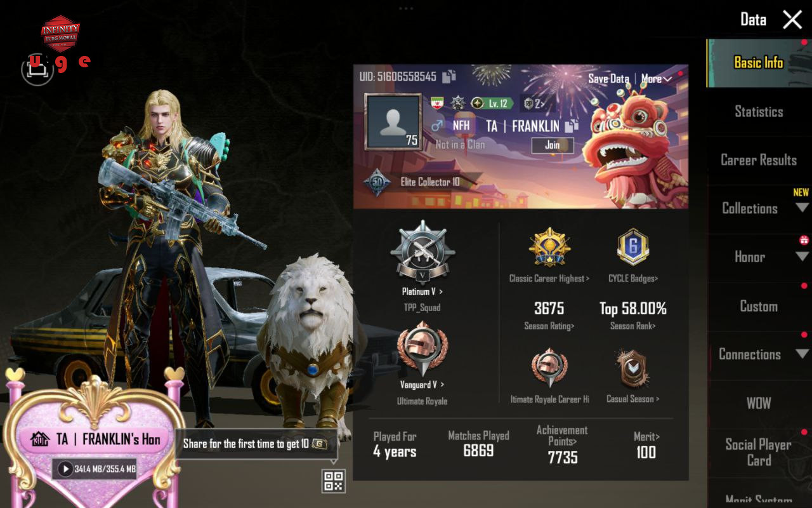Open the Platinum V tier badge
The width and height of the screenshot is (812, 508).
coord(422,253)
